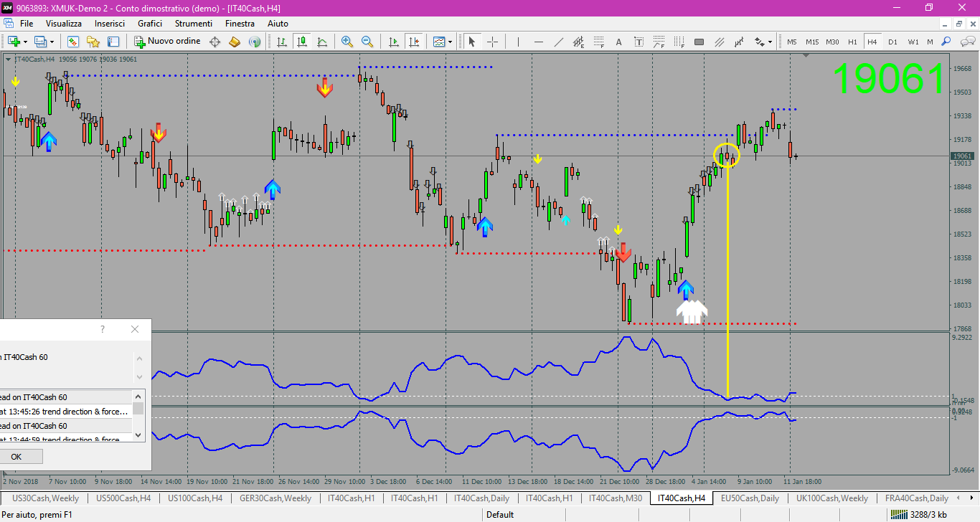Open the Visualizza menu
980x522 pixels.
[64, 23]
